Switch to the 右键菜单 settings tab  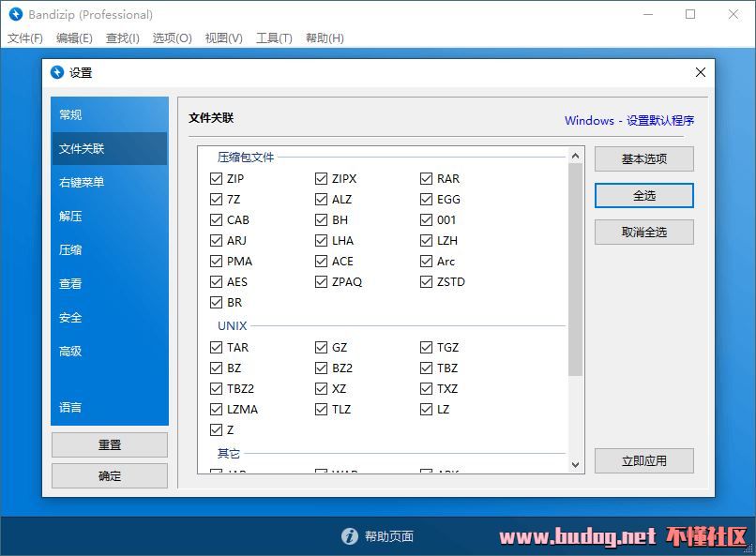tap(82, 182)
